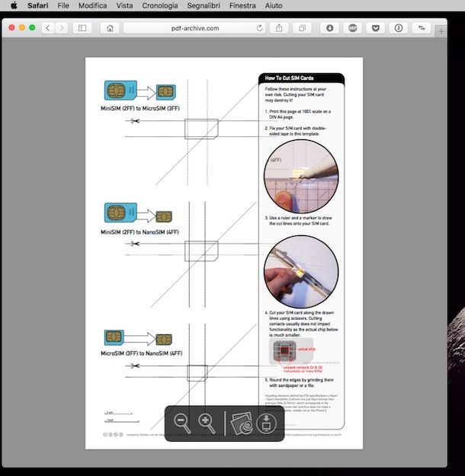Zoom in the PDF document
465x476 pixels.
pos(207,423)
